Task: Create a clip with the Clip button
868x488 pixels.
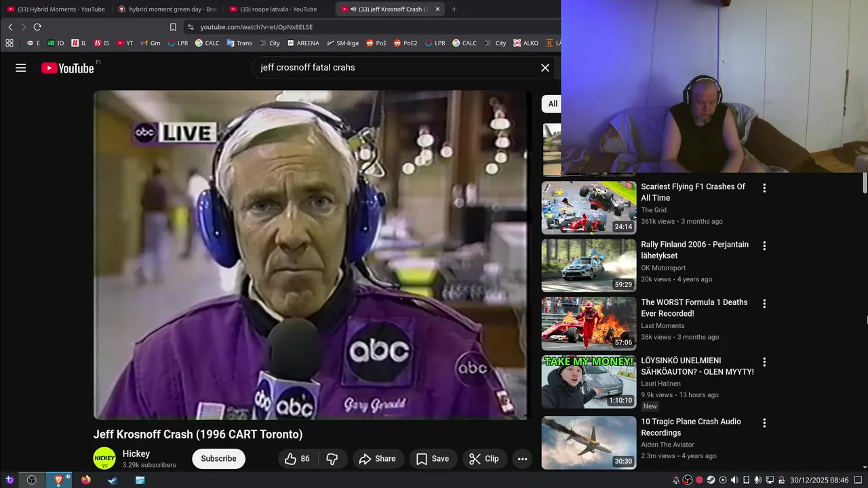Action: point(484,459)
